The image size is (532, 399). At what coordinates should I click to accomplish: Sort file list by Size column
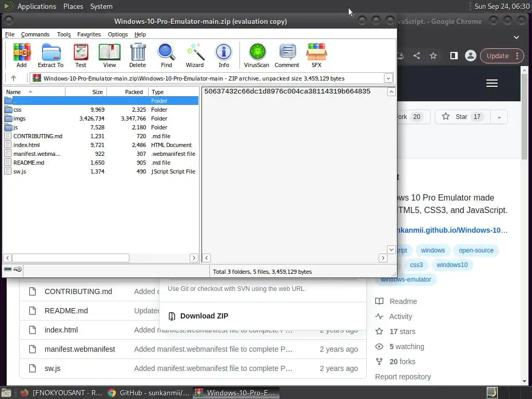tap(86, 92)
